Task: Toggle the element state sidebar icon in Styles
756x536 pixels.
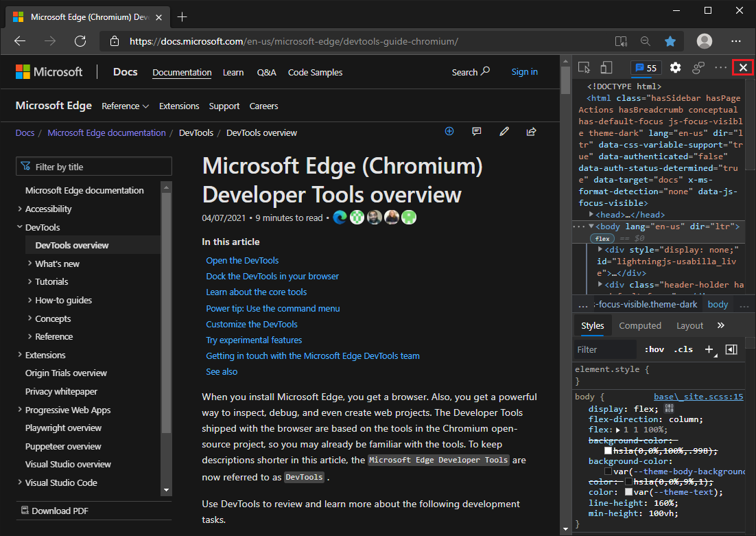Action: pyautogui.click(x=731, y=349)
